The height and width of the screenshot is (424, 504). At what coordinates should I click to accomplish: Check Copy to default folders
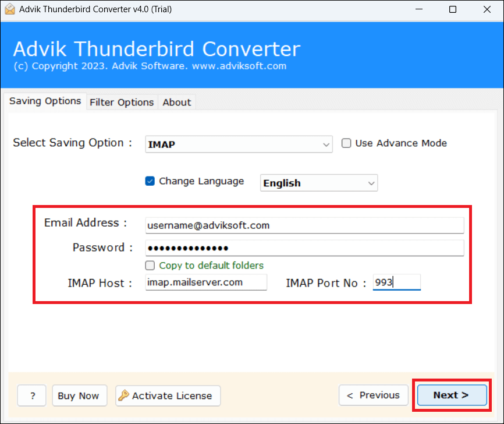(150, 265)
